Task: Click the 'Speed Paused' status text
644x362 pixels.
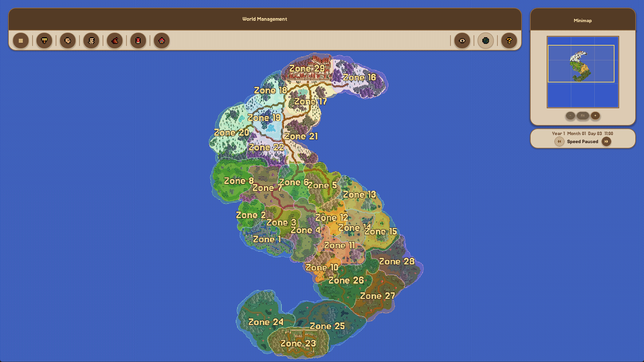Action: pos(583,141)
